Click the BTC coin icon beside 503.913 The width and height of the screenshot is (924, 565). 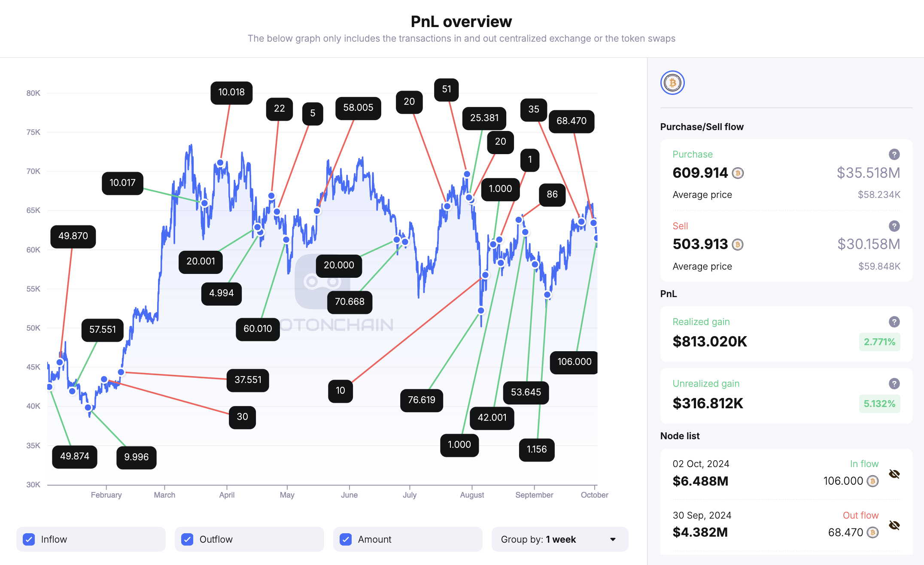(x=737, y=244)
